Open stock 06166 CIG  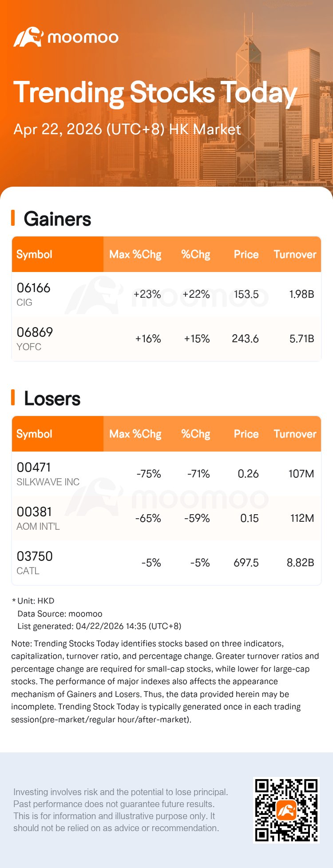[33, 294]
